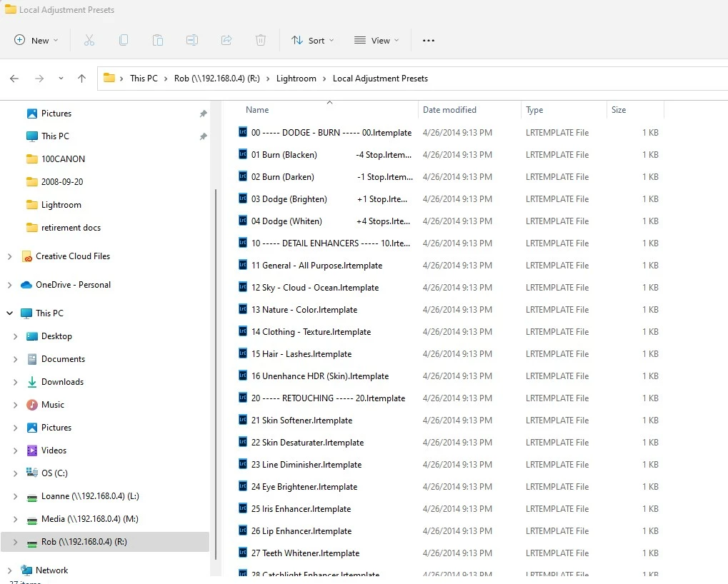Expand OneDrive - Personal tree node

[x=10, y=285]
